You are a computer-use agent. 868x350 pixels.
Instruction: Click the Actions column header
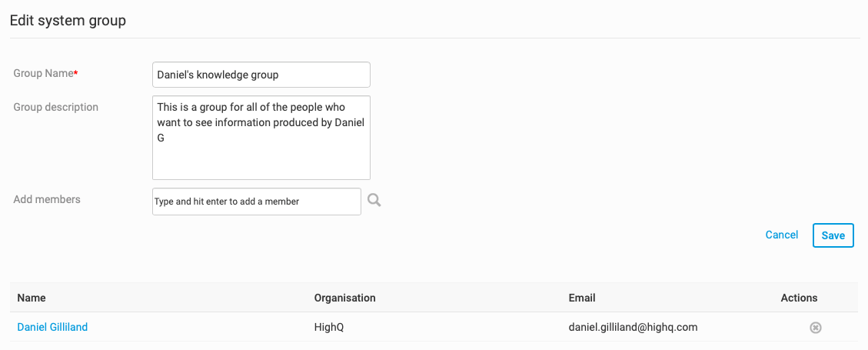click(799, 298)
